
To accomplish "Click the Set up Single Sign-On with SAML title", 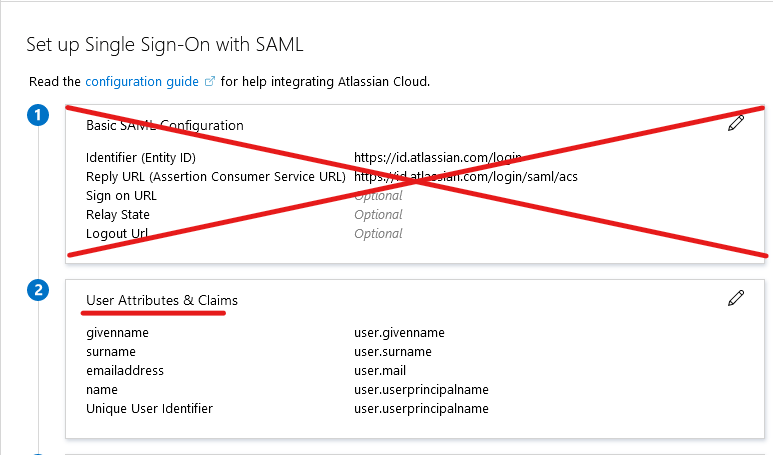I will click(x=164, y=45).
